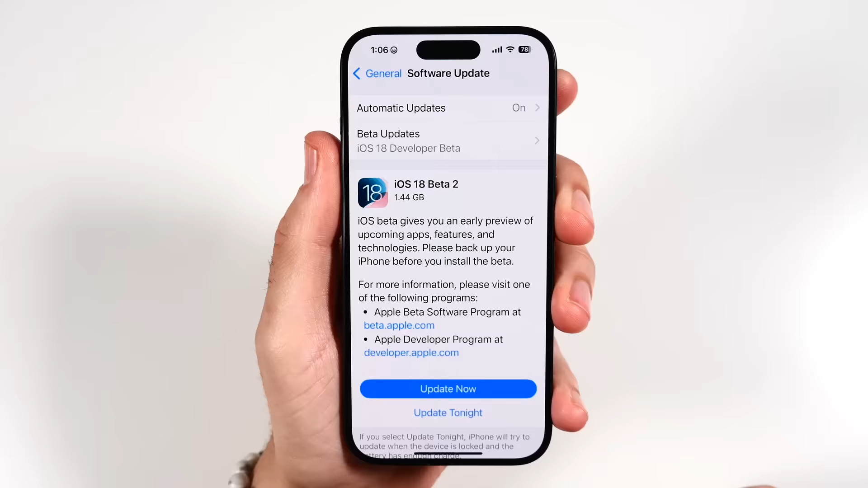
Task: Open developer.apple.com link
Action: (411, 352)
